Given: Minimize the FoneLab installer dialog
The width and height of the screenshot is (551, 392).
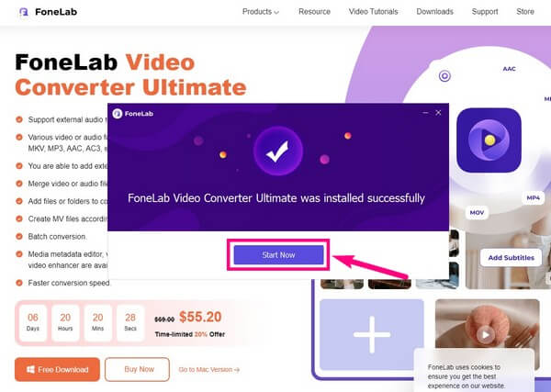Looking at the screenshot, I should 425,113.
